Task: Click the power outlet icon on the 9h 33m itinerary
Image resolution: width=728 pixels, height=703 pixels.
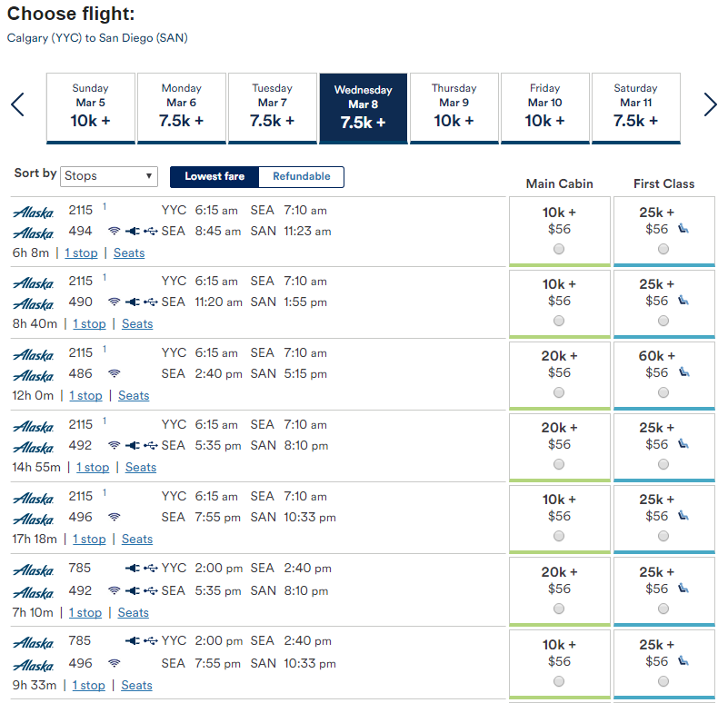Action: coord(133,641)
